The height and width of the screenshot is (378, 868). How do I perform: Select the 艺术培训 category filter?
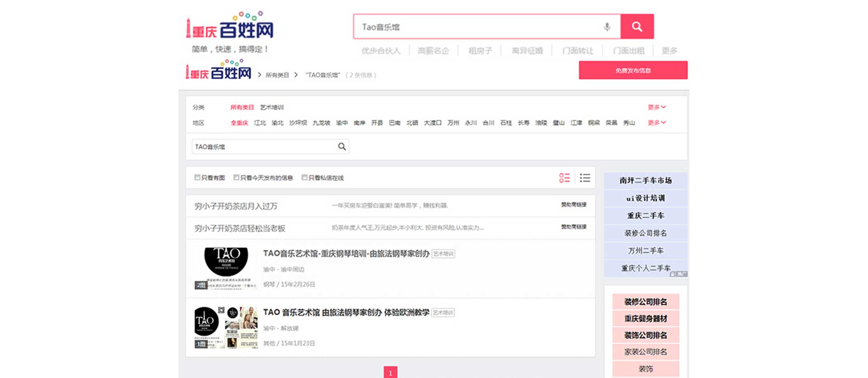272,107
